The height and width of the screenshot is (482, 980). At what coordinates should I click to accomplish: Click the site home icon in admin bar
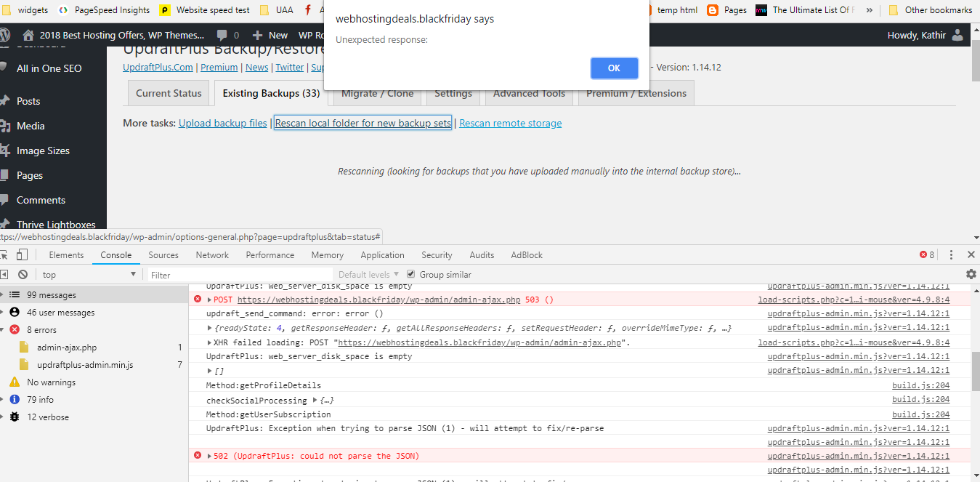(x=28, y=35)
